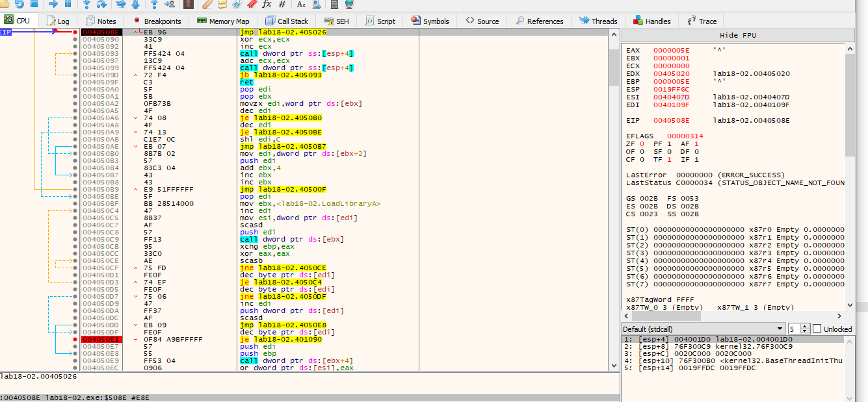Image resolution: width=868 pixels, height=402 pixels.
Task: Click the Run to User Code icon
Action: (169, 4)
